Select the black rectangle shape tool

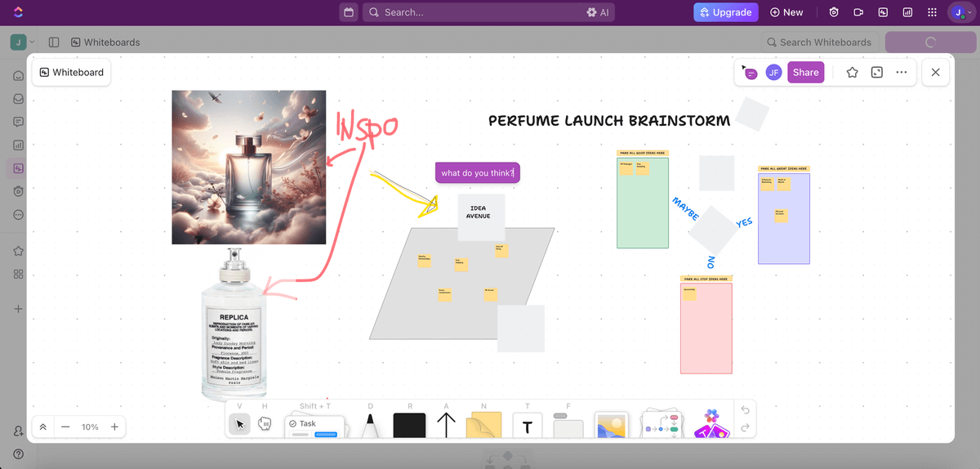tap(409, 426)
